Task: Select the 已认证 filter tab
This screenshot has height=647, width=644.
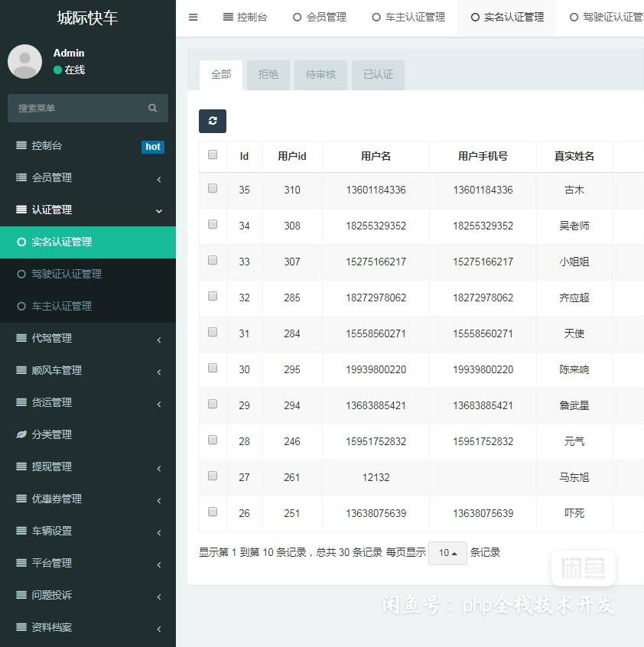Action: tap(378, 75)
